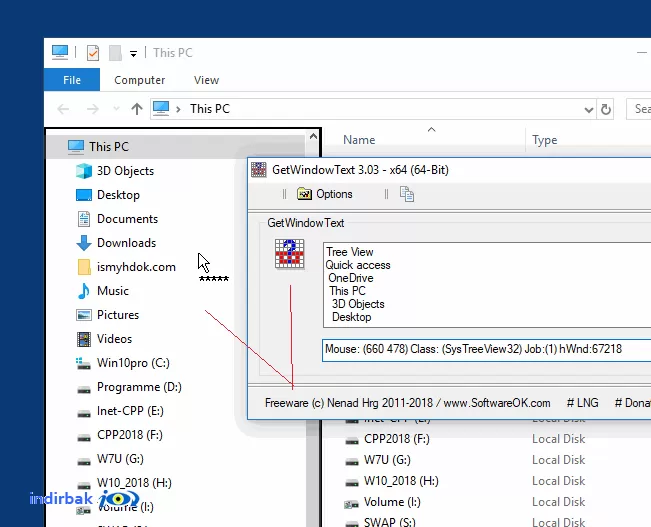Click OneDrive line in captured text box
The width and height of the screenshot is (651, 527).
point(351,278)
